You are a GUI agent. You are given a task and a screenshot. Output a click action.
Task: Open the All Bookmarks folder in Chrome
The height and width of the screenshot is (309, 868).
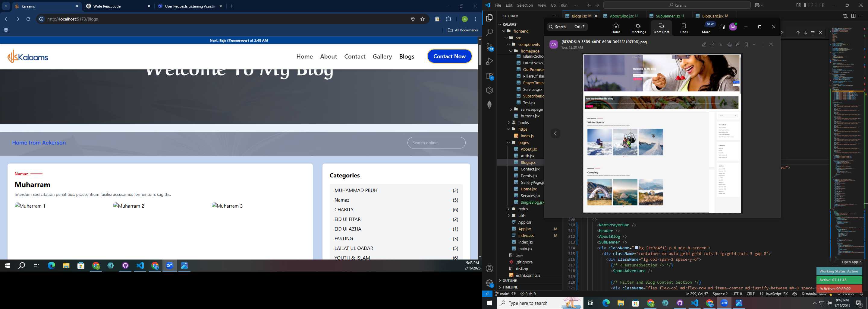point(463,30)
